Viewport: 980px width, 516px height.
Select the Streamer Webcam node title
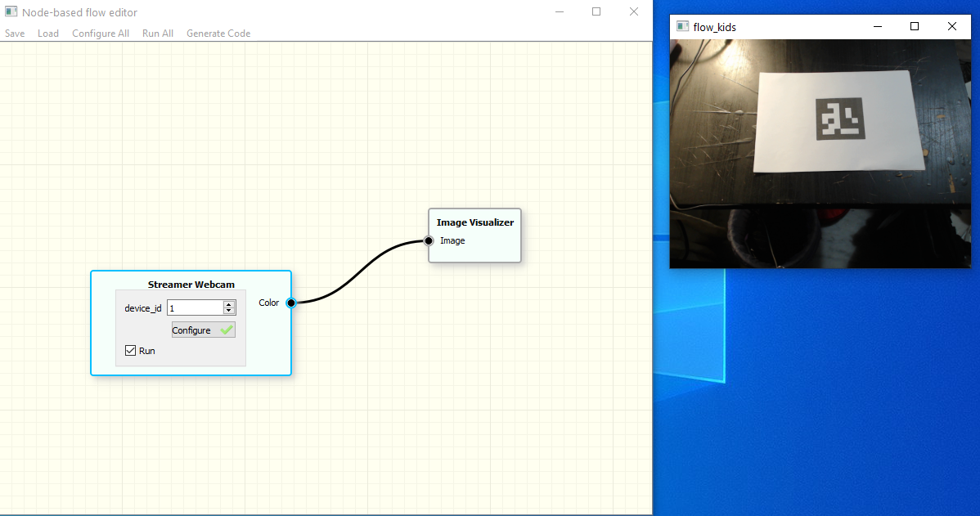coord(191,285)
